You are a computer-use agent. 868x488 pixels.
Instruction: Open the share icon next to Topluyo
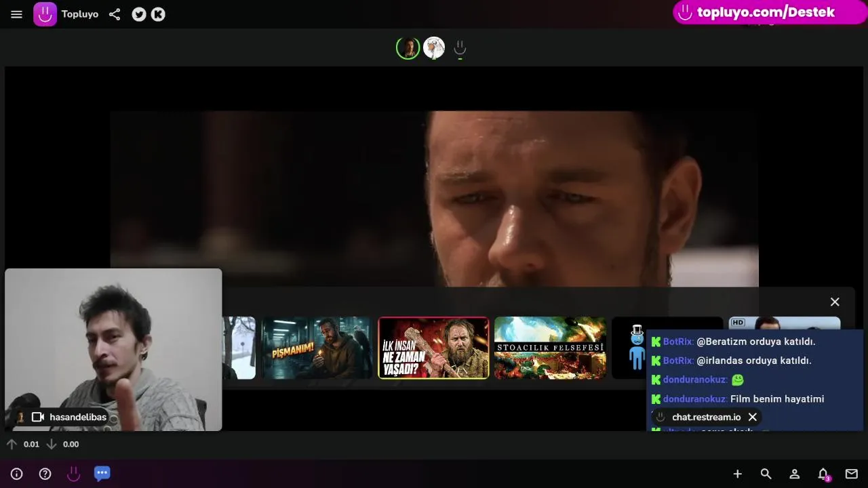coord(115,14)
